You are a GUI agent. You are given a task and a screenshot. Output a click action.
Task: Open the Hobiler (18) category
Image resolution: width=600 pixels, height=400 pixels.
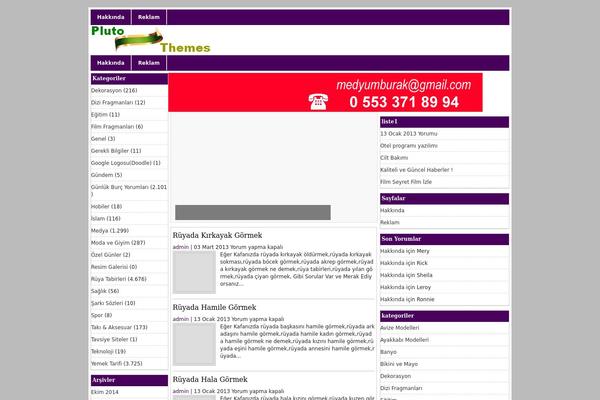point(106,206)
